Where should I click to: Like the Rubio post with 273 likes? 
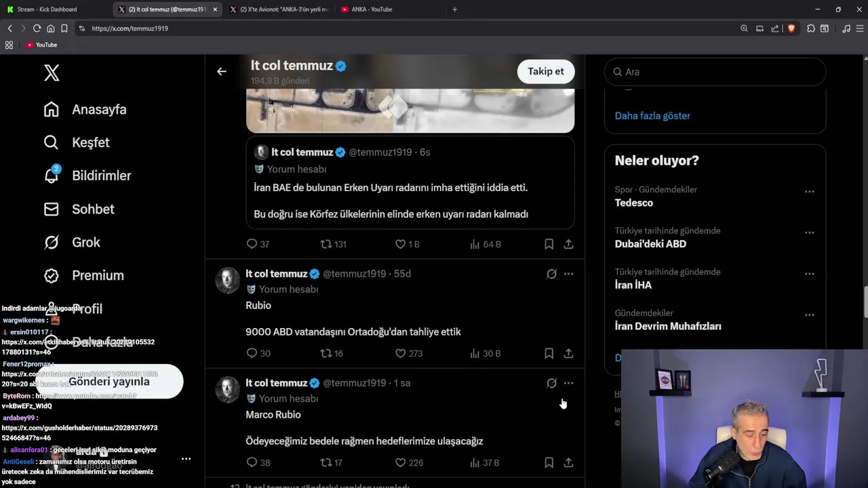[x=409, y=353]
